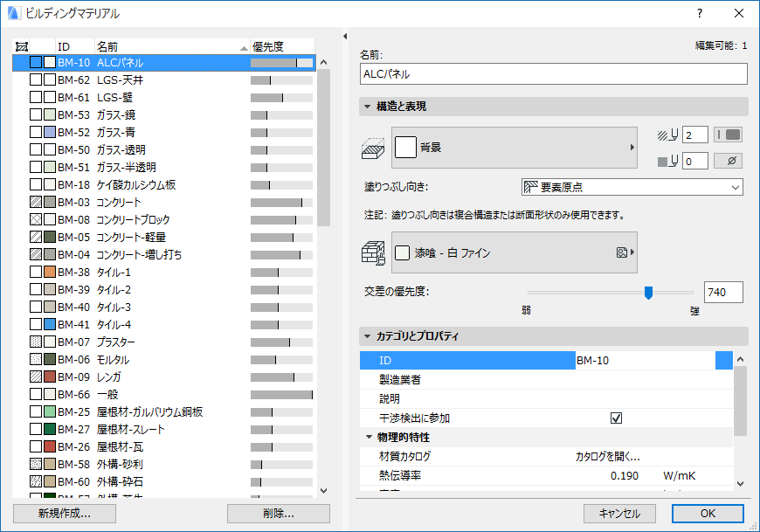760x532 pixels.
Task: Open the カタログを開く... link
Action: tap(608, 456)
